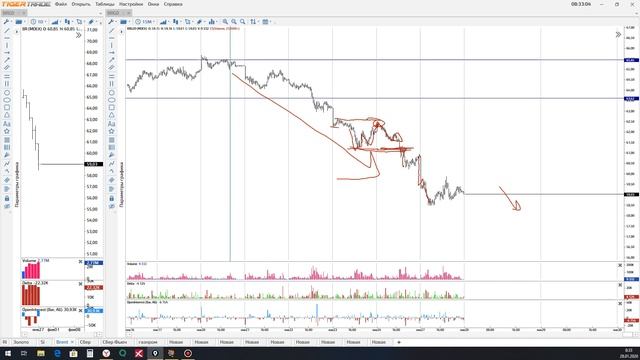Add a new workspace tab with plus button

pos(399,342)
